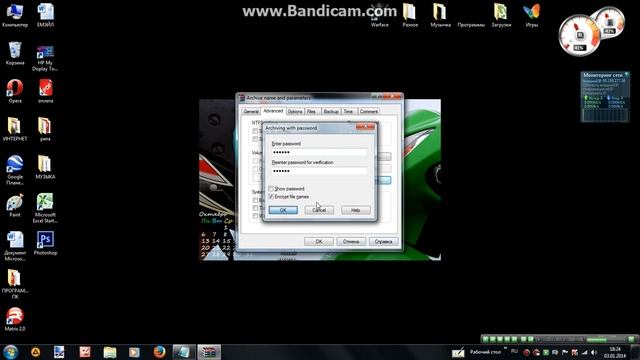640x360 pixels.
Task: Focus the Reenter password for verification field
Action: (319, 171)
